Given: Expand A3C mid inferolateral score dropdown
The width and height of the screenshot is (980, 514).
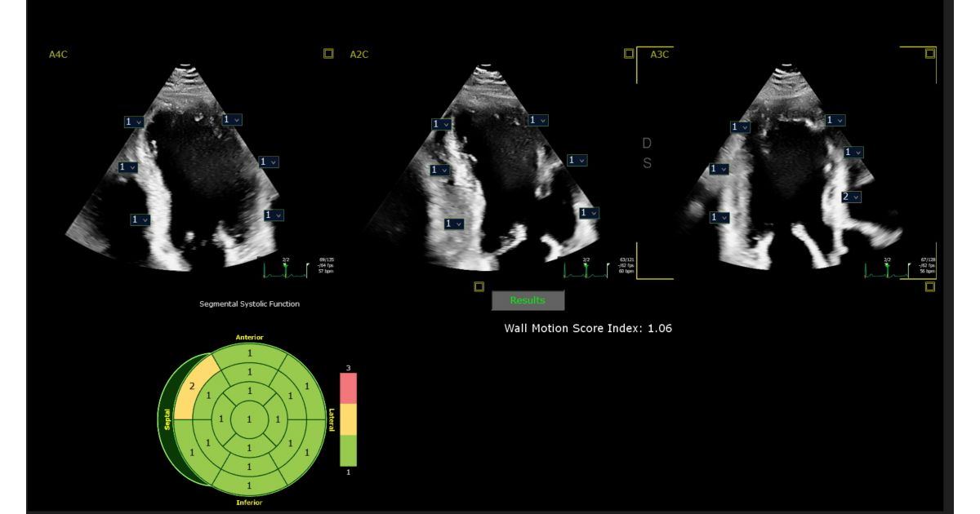Looking at the screenshot, I should tap(719, 169).
